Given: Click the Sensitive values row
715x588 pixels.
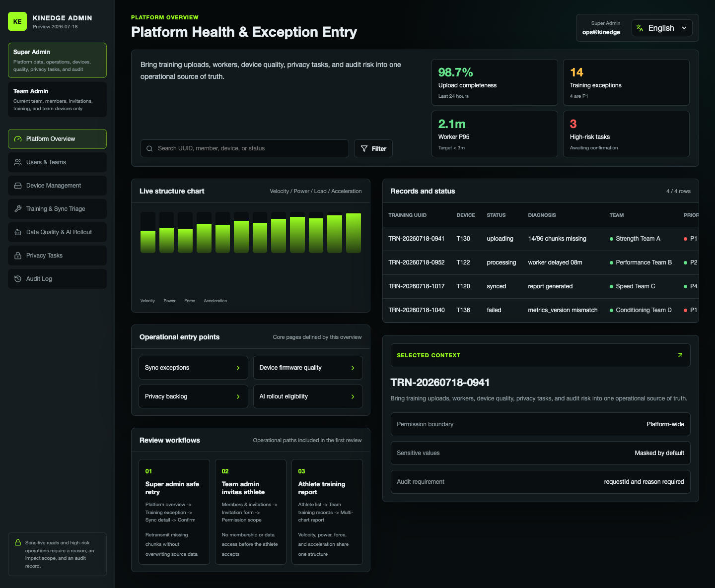Looking at the screenshot, I should tap(541, 453).
